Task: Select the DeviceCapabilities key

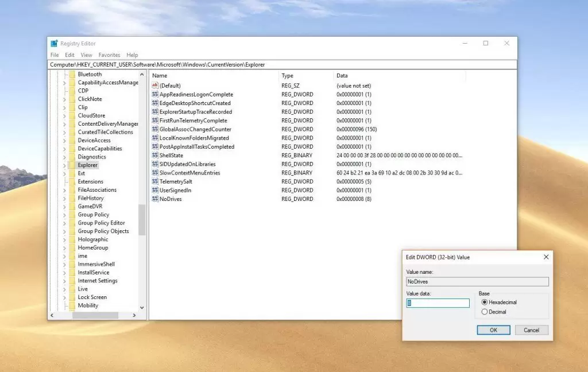Action: 100,149
